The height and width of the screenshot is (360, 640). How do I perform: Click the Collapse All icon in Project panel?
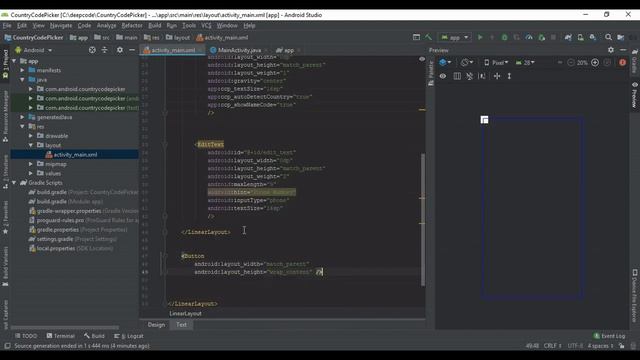104,50
